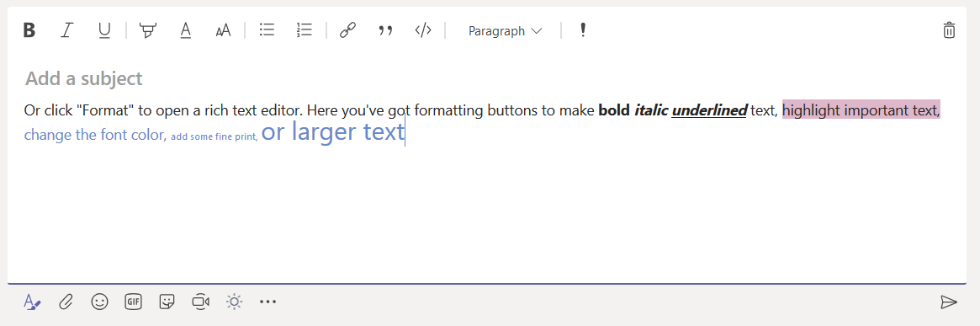Discard message with trash icon
The height and width of the screenshot is (326, 980).
click(x=949, y=30)
